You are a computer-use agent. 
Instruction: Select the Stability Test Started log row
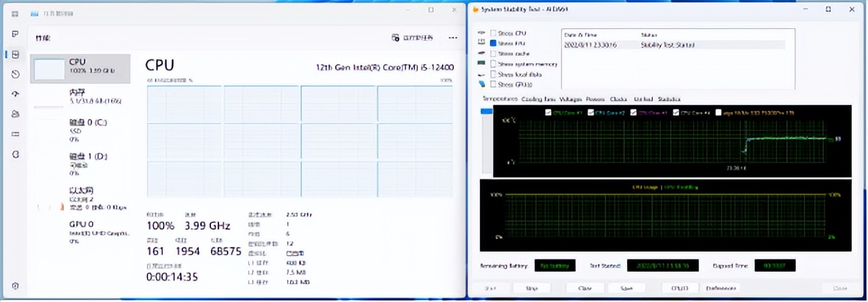click(x=674, y=45)
